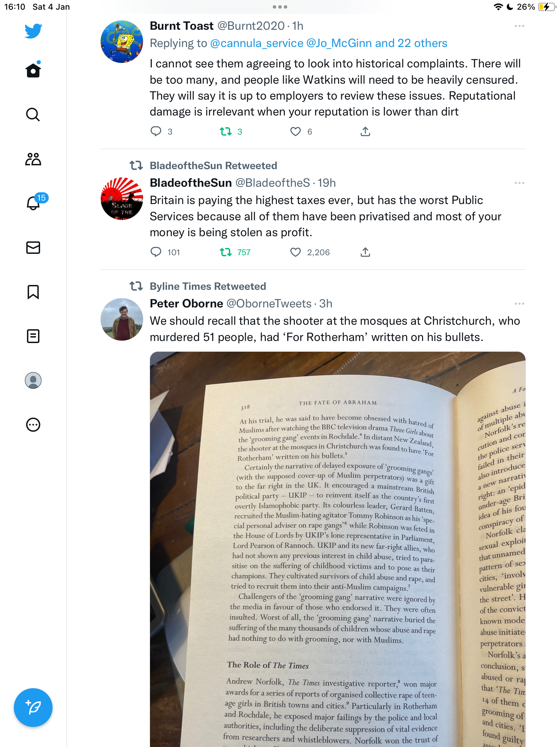560x747 pixels.
Task: Undo retweet on BladeoftheSun tweet (757)
Action: pos(226,252)
